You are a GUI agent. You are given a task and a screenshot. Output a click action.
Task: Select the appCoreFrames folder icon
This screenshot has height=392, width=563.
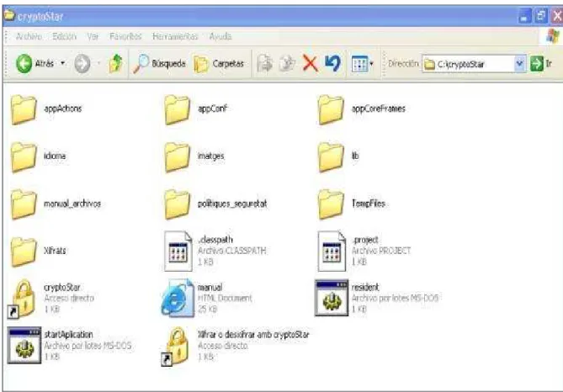point(331,109)
